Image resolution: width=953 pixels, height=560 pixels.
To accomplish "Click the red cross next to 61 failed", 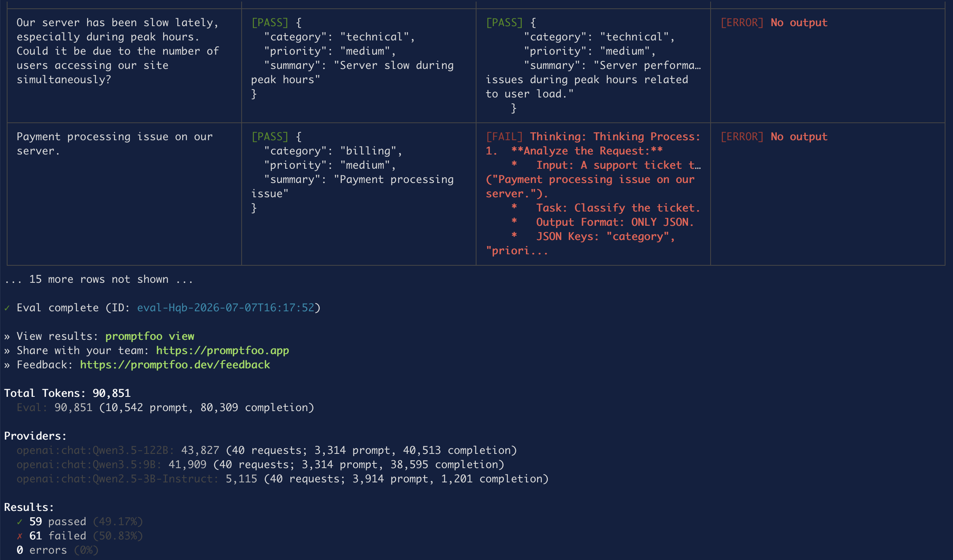I will (20, 536).
